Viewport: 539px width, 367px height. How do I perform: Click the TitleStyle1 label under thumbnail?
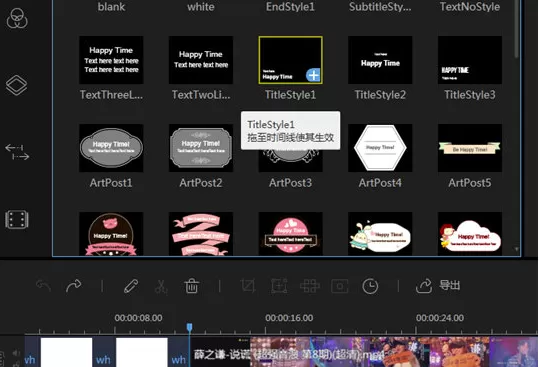coord(290,95)
